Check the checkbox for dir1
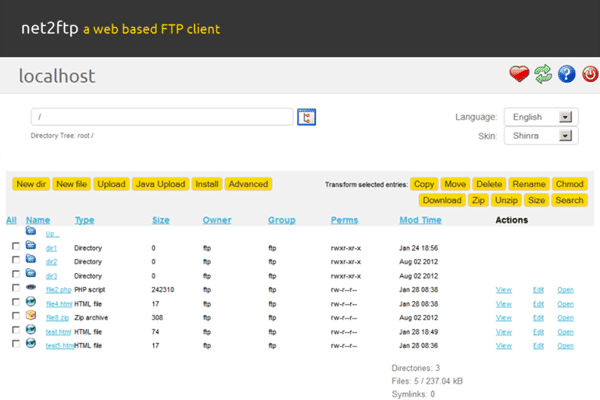 [x=15, y=247]
